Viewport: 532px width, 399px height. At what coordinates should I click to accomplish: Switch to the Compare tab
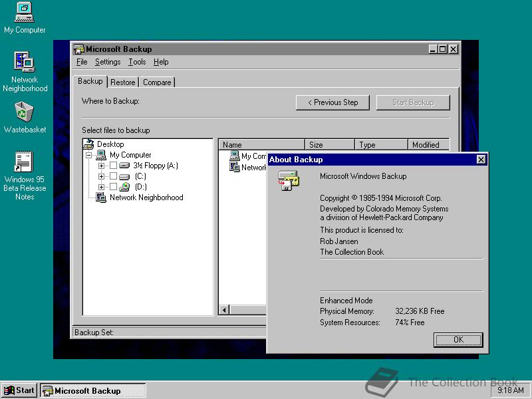click(x=157, y=82)
